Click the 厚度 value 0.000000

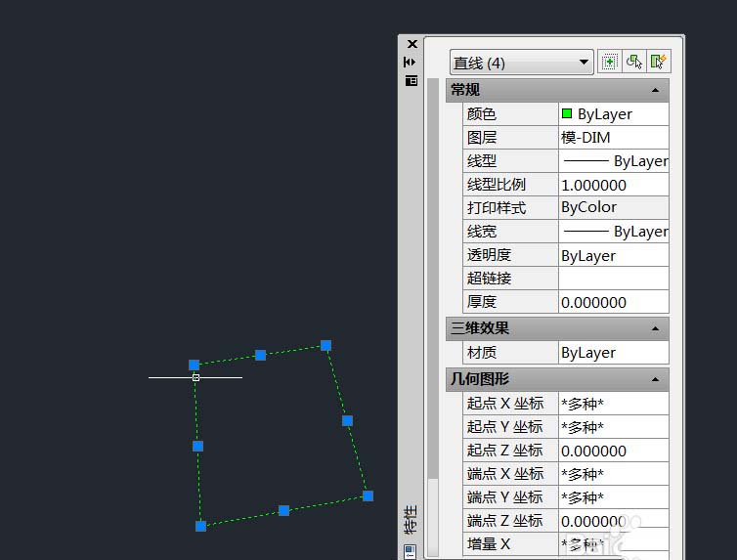click(613, 302)
